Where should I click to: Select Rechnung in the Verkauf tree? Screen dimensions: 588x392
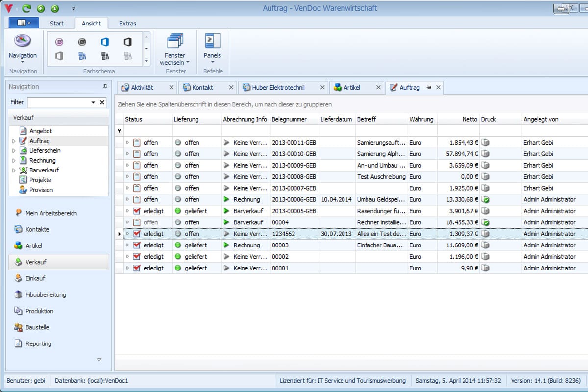(43, 160)
